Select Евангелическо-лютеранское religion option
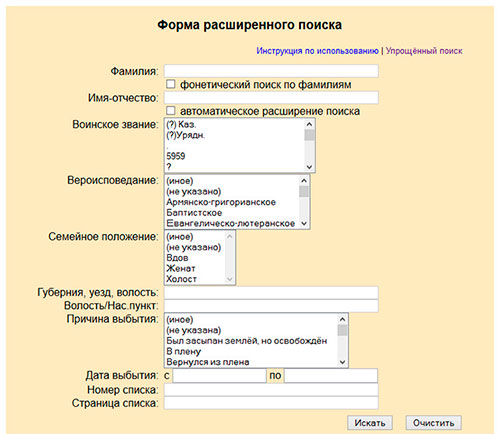 coord(232,223)
